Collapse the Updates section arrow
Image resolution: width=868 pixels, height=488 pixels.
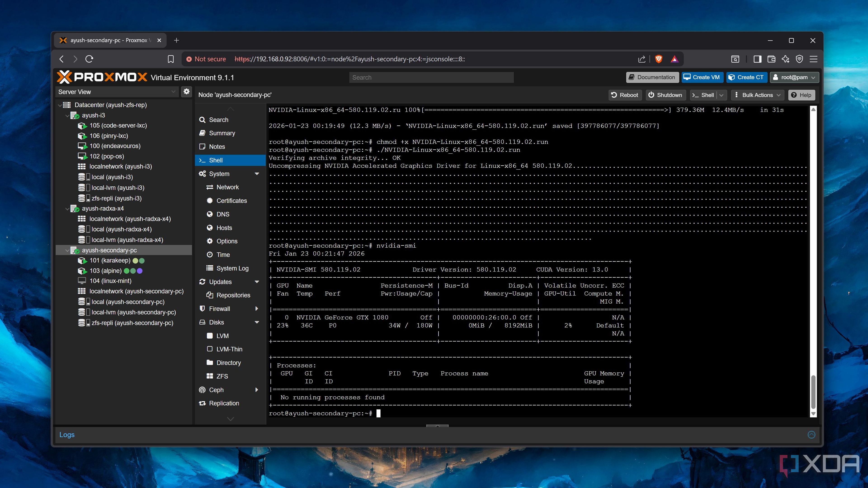pos(257,282)
